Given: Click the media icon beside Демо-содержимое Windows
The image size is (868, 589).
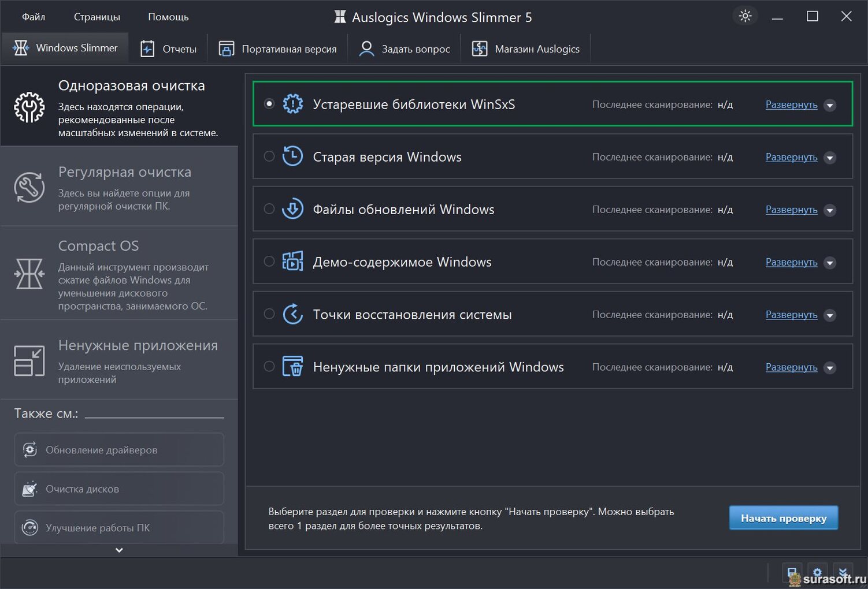Looking at the screenshot, I should pyautogui.click(x=293, y=262).
